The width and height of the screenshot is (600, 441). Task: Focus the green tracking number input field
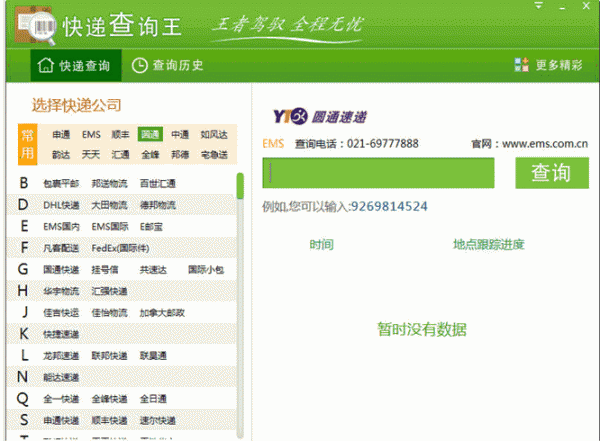tap(378, 173)
